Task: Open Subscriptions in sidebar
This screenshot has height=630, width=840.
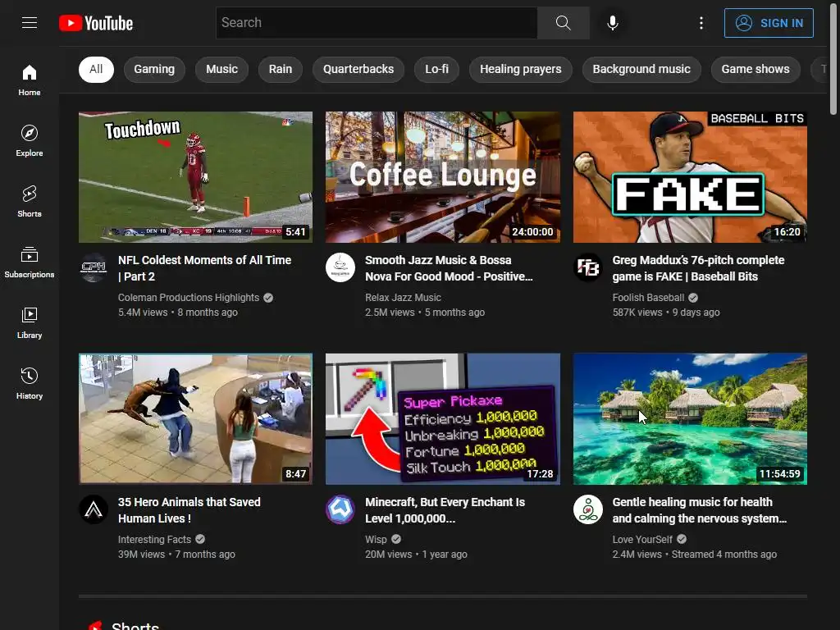Action: tap(30, 262)
